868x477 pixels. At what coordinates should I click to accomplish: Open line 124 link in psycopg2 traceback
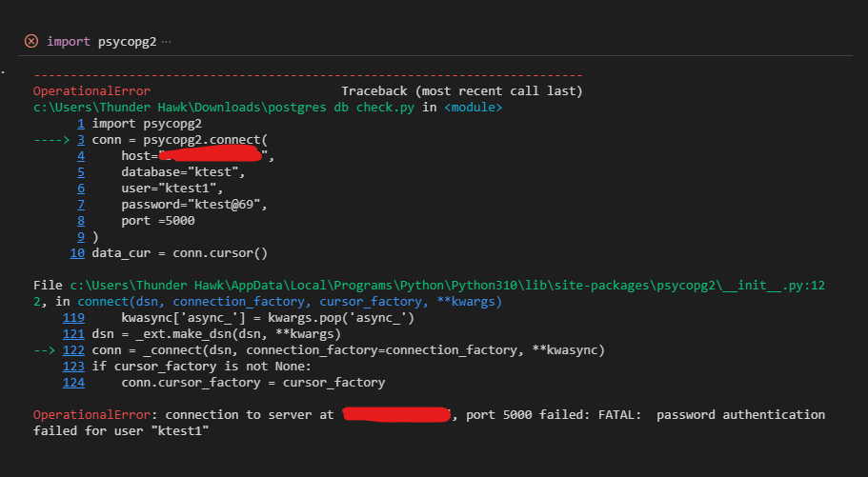click(73, 383)
